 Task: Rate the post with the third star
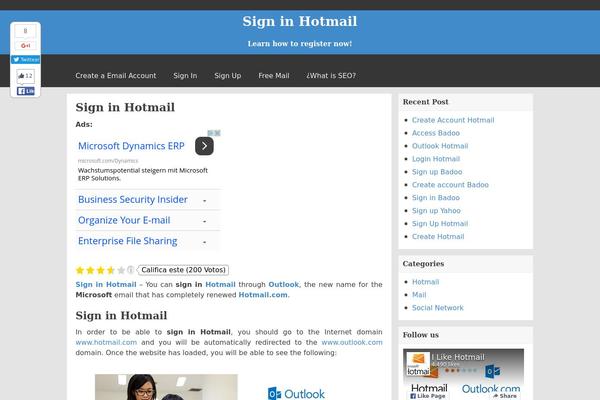pos(101,270)
